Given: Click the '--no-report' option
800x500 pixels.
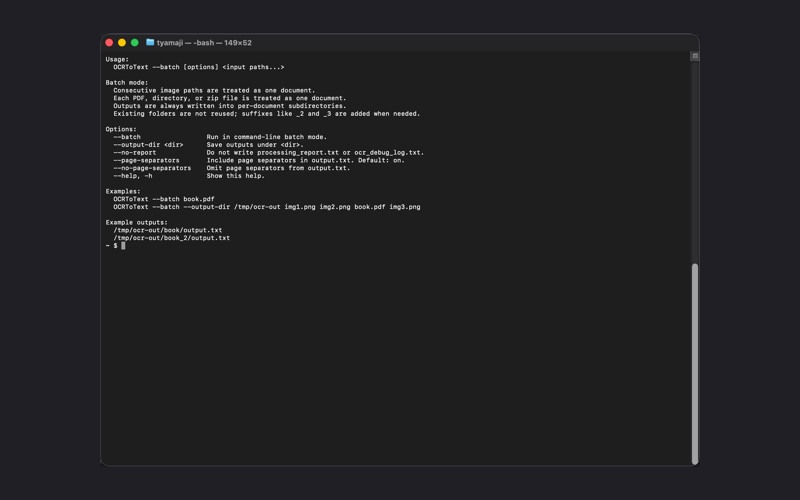Looking at the screenshot, I should click(135, 153).
